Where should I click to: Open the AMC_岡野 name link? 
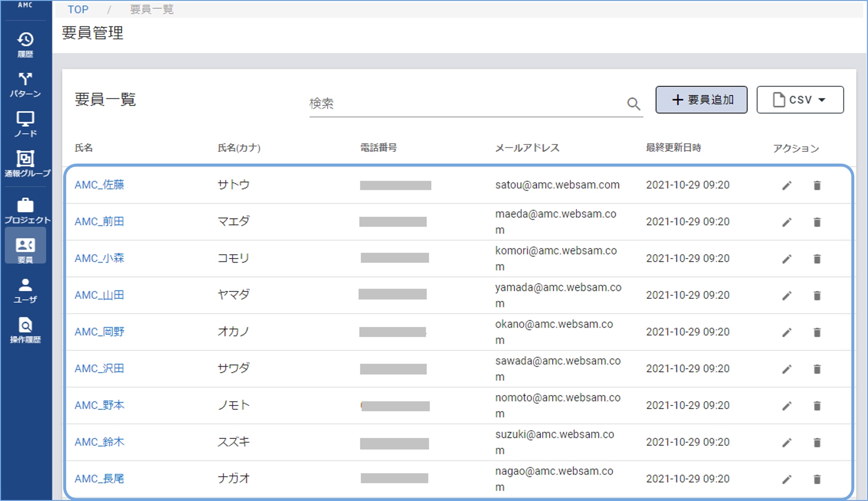[99, 332]
